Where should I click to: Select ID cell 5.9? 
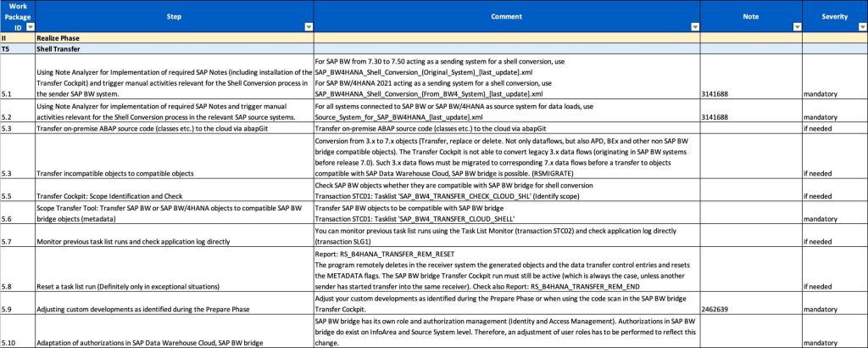pos(18,303)
